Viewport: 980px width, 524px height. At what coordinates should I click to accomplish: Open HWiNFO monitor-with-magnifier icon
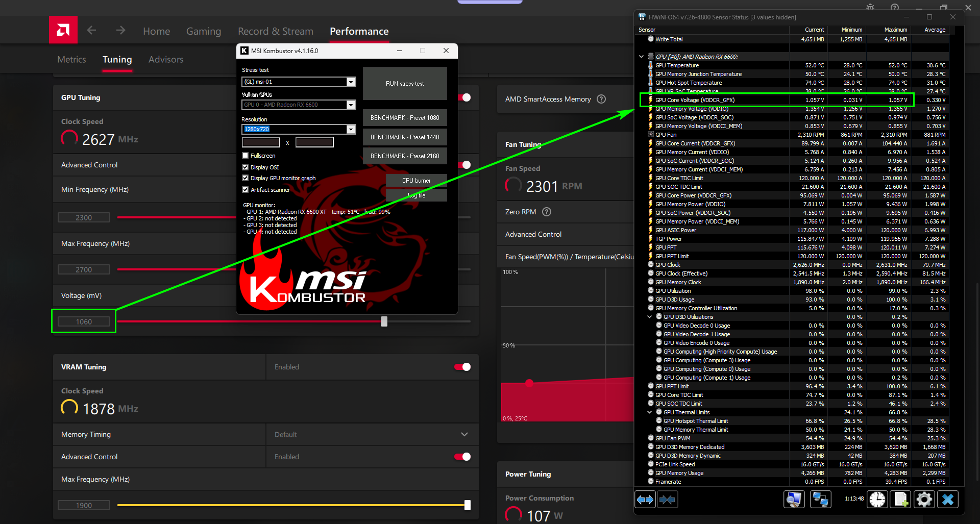[x=794, y=500]
